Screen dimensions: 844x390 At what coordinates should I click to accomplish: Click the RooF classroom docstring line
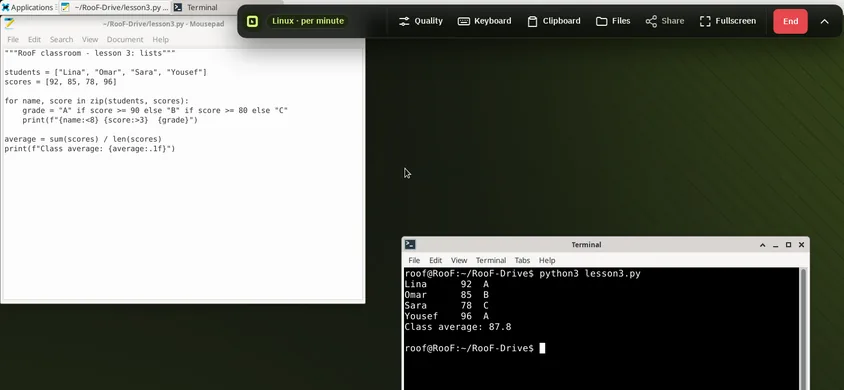[x=90, y=53]
